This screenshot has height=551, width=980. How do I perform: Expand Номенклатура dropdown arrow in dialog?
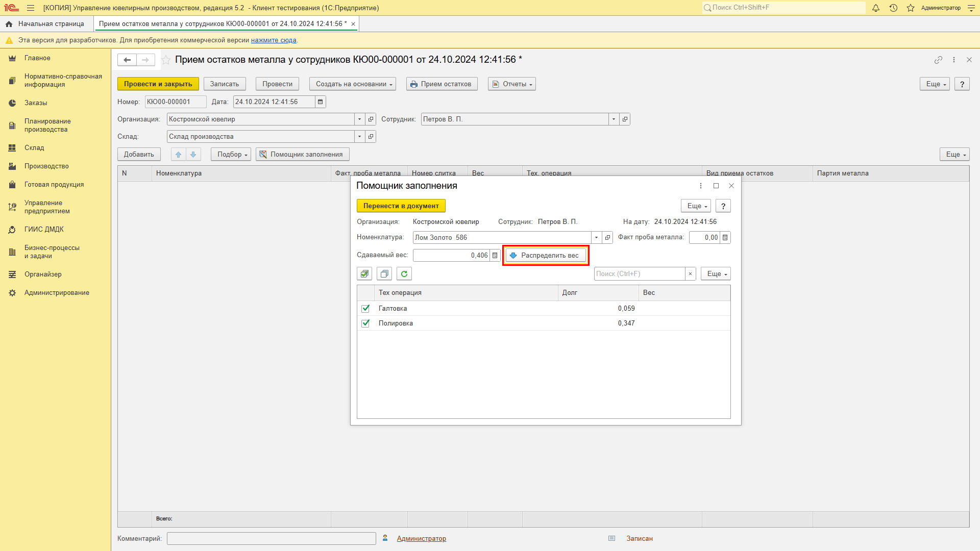(596, 238)
